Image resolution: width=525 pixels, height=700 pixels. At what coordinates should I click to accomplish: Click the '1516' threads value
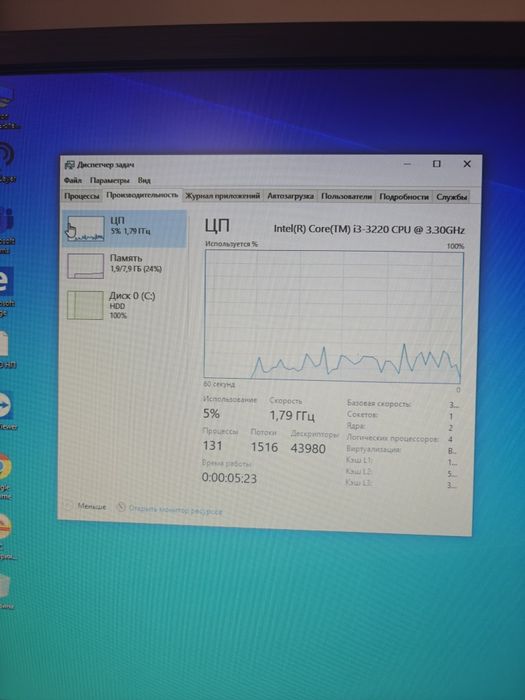(x=264, y=447)
